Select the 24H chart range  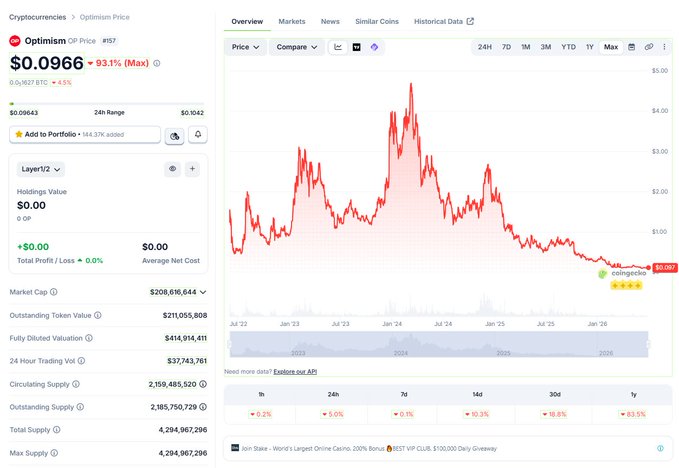tap(485, 47)
